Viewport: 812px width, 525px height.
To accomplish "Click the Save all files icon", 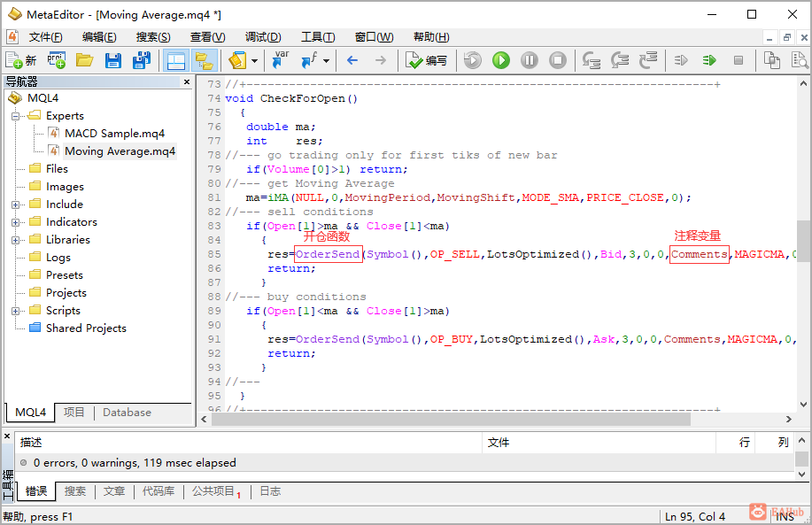I will (141, 60).
